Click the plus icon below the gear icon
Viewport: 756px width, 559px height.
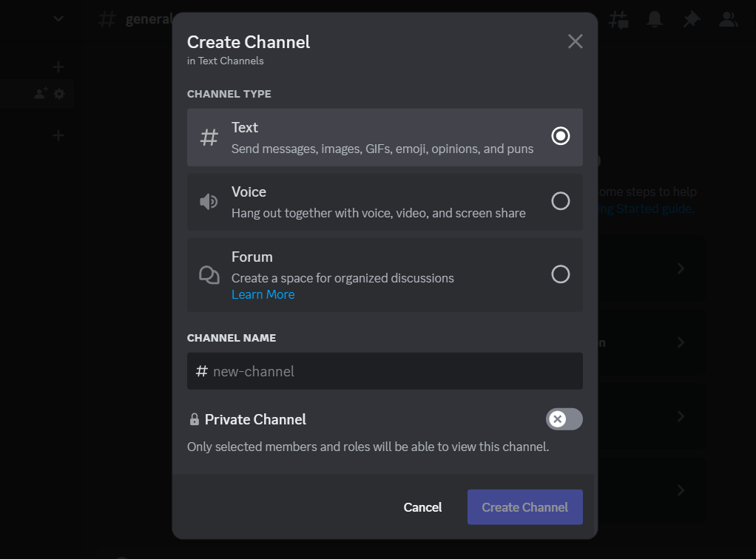pyautogui.click(x=58, y=135)
